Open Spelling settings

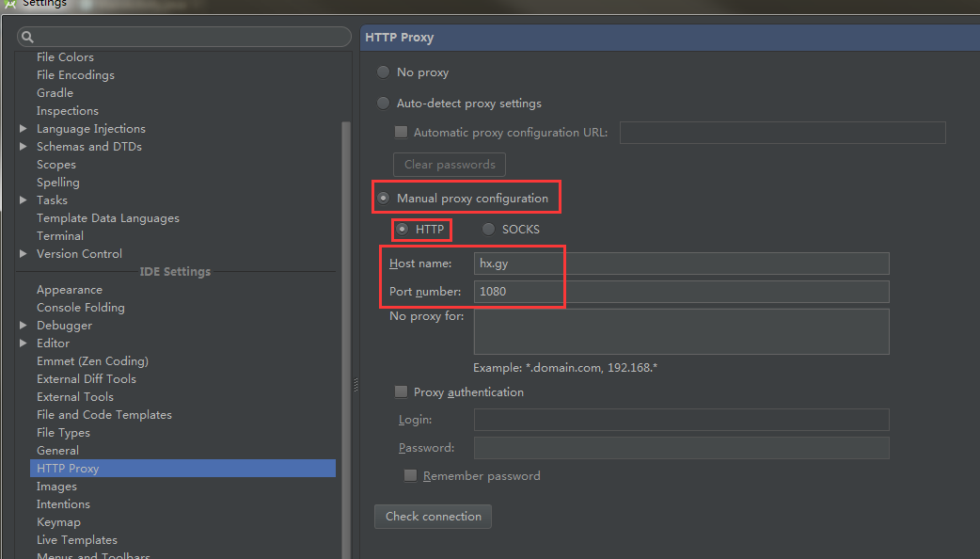(x=58, y=183)
